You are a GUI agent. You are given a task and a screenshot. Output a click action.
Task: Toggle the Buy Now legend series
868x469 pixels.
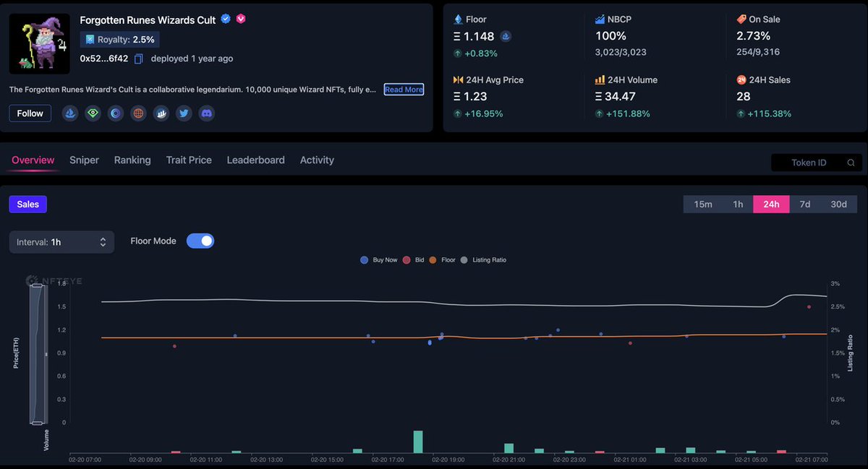coord(379,260)
